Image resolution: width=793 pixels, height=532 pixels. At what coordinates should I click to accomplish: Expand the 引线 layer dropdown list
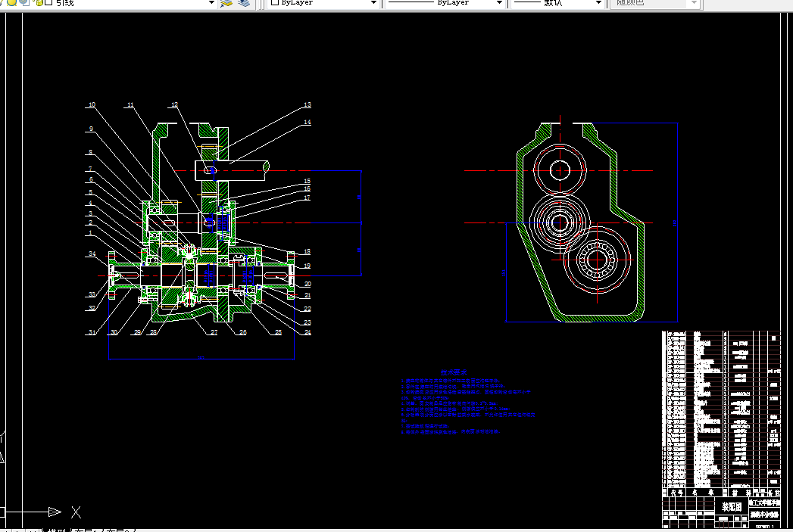click(211, 3)
